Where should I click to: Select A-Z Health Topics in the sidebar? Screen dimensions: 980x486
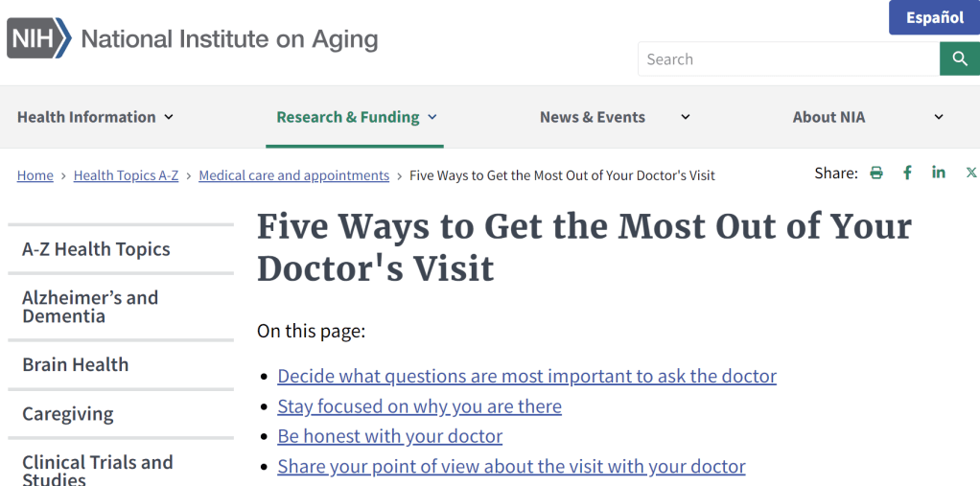(96, 249)
